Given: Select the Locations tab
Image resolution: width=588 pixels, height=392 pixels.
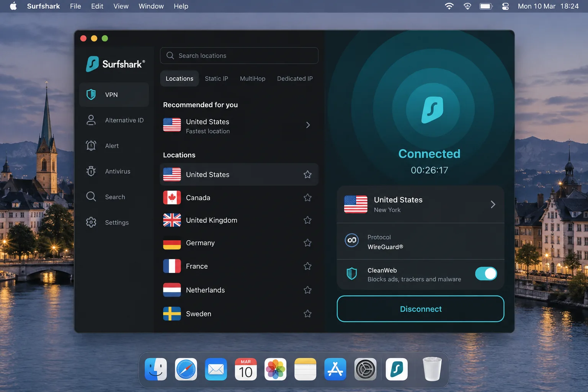Looking at the screenshot, I should pyautogui.click(x=180, y=78).
